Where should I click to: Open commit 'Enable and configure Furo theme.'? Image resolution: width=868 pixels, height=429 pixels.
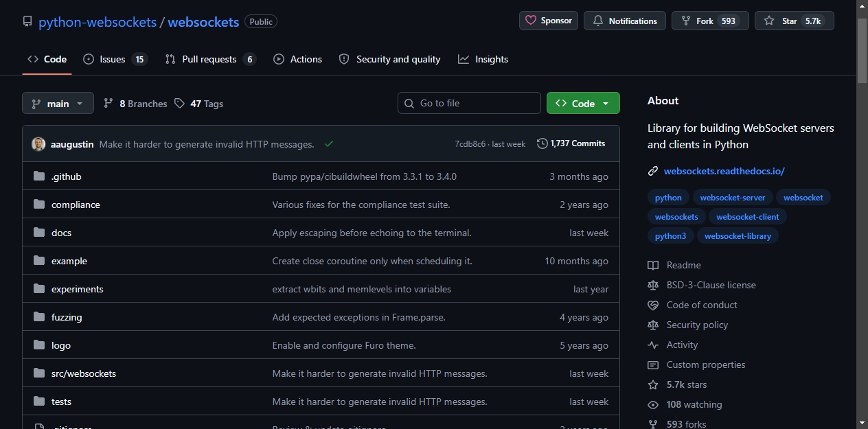coord(344,345)
